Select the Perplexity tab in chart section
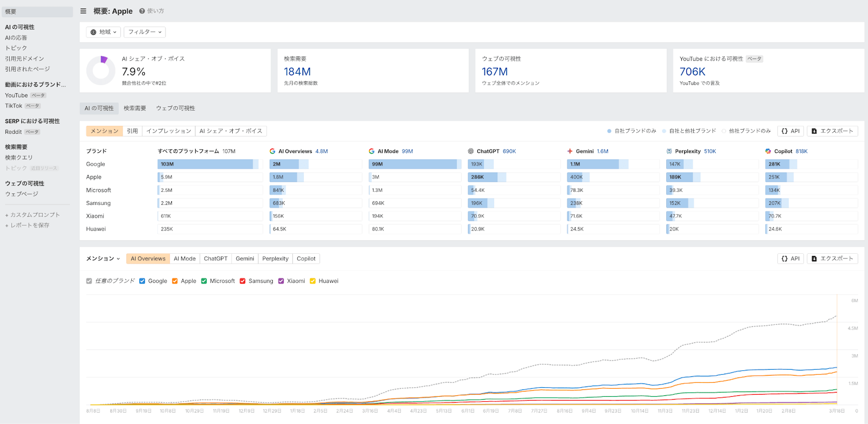The height and width of the screenshot is (424, 868). [x=275, y=259]
